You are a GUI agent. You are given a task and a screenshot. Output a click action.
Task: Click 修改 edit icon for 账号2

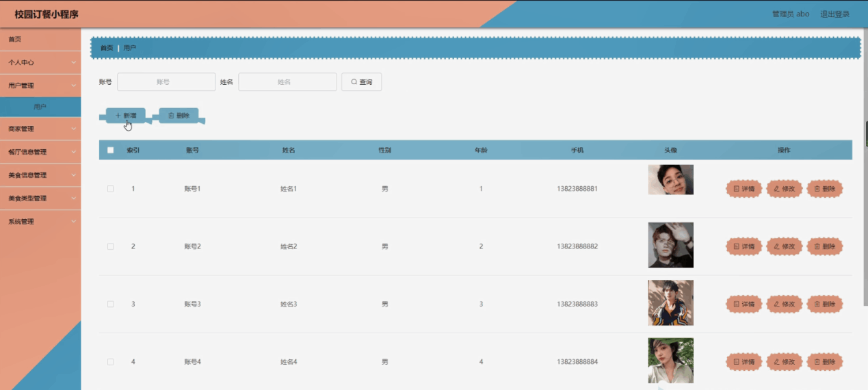pyautogui.click(x=776, y=246)
